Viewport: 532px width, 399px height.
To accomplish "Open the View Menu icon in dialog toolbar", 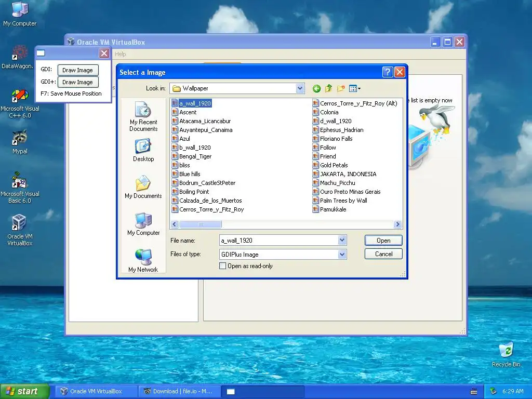I will click(x=354, y=88).
